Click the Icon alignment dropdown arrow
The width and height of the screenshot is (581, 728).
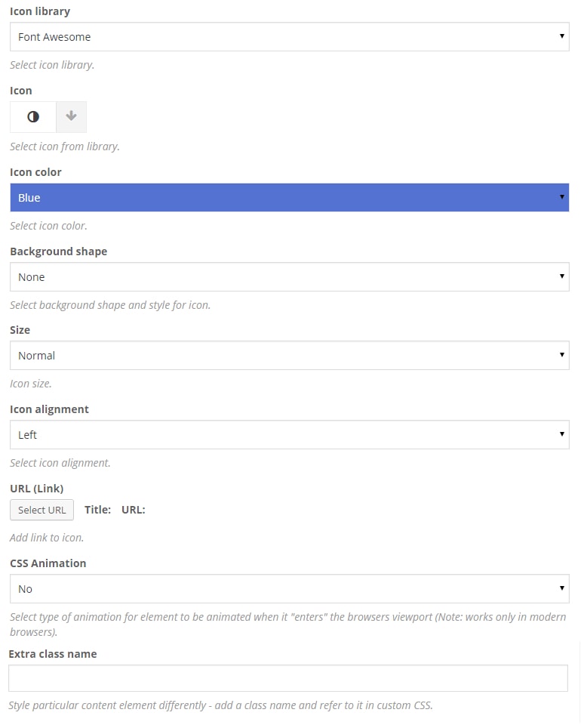pos(562,434)
